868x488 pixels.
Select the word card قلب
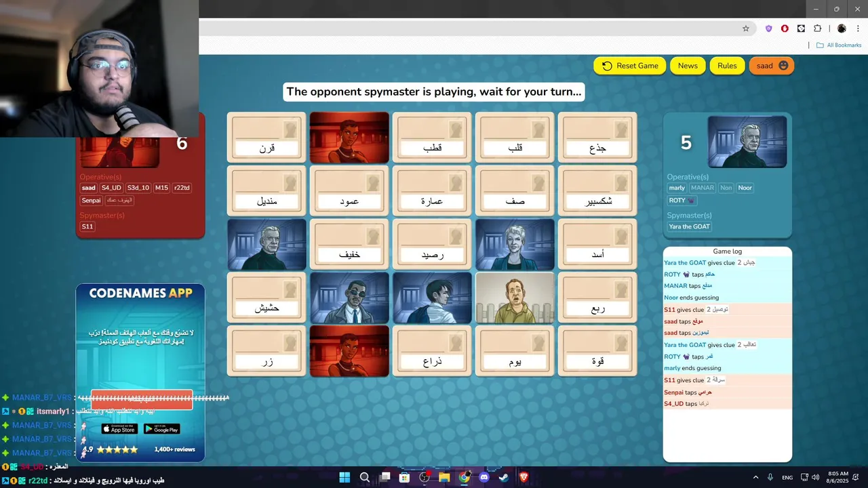click(515, 138)
